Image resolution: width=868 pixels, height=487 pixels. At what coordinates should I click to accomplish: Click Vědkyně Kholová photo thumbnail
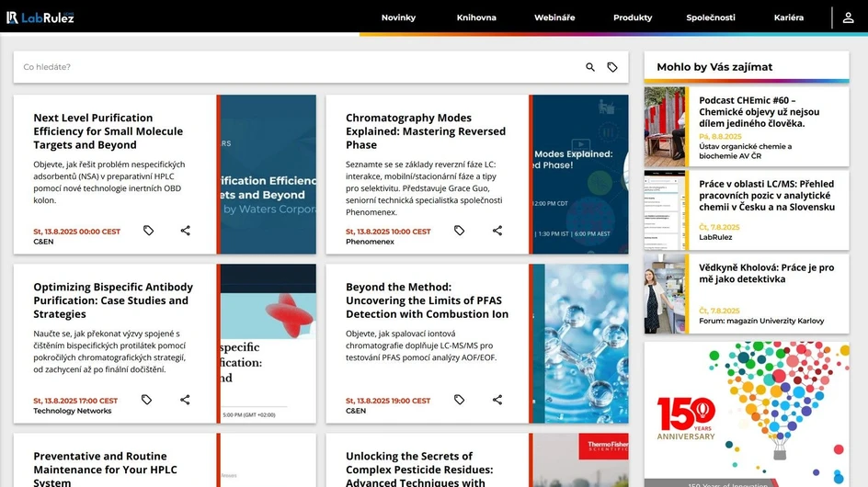664,294
